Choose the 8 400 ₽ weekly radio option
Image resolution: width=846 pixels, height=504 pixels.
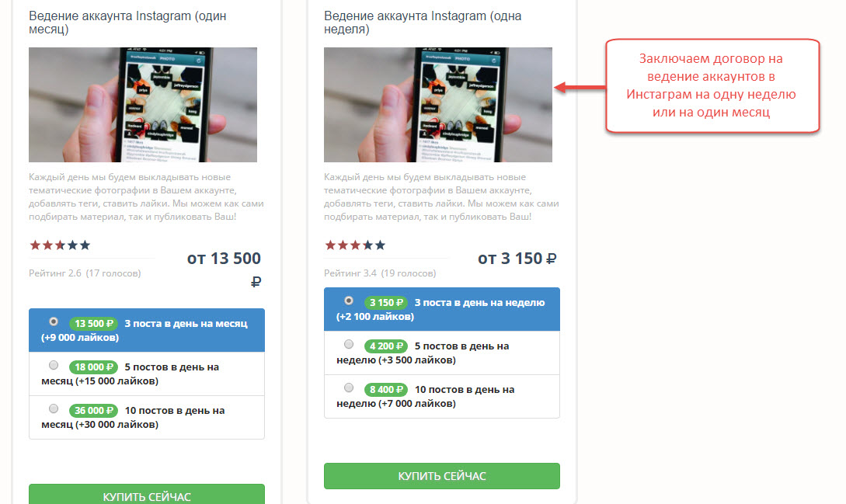pos(349,388)
